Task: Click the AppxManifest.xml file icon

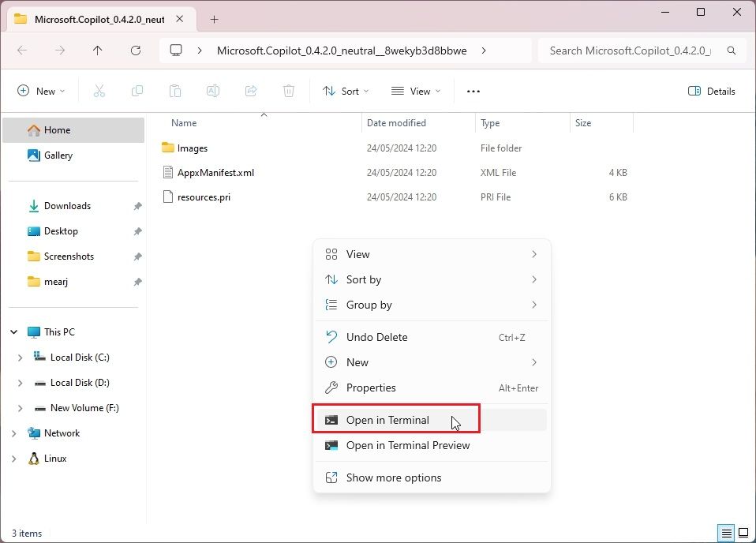Action: coord(168,172)
